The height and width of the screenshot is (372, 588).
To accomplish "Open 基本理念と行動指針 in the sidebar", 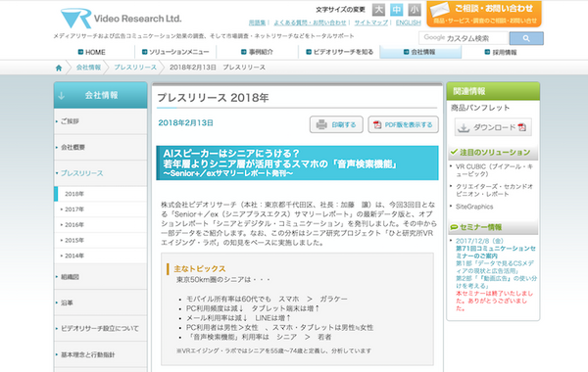I will pos(101,354).
